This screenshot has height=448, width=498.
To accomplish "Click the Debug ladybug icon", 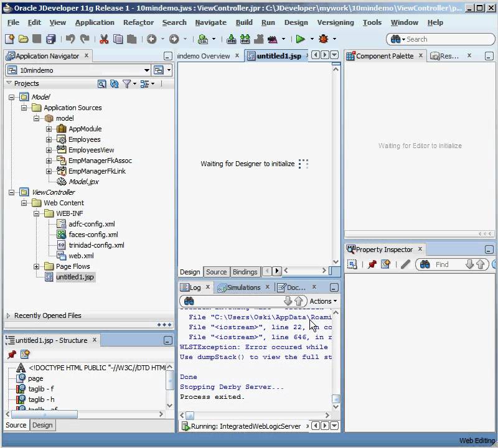I will pyautogui.click(x=324, y=39).
